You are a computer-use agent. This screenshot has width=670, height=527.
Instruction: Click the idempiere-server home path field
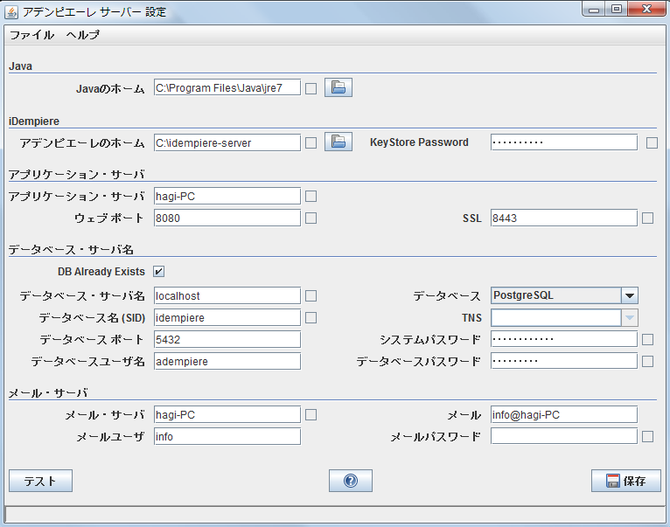pyautogui.click(x=227, y=143)
